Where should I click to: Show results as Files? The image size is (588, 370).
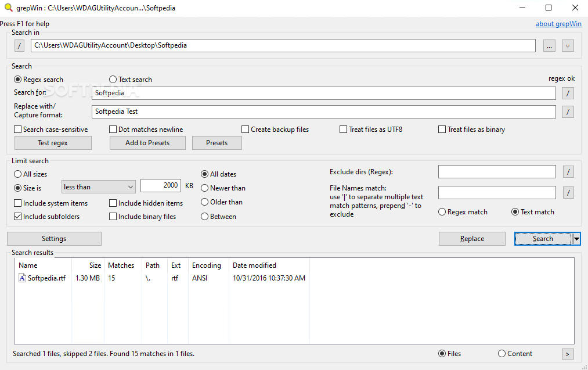[x=442, y=354]
